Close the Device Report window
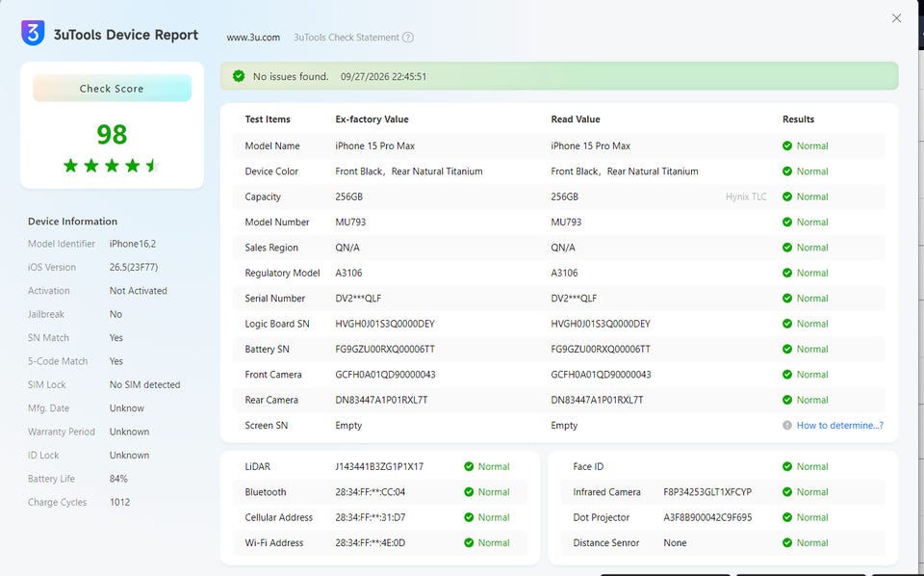Viewport: 924px width, 576px height. 896,18
